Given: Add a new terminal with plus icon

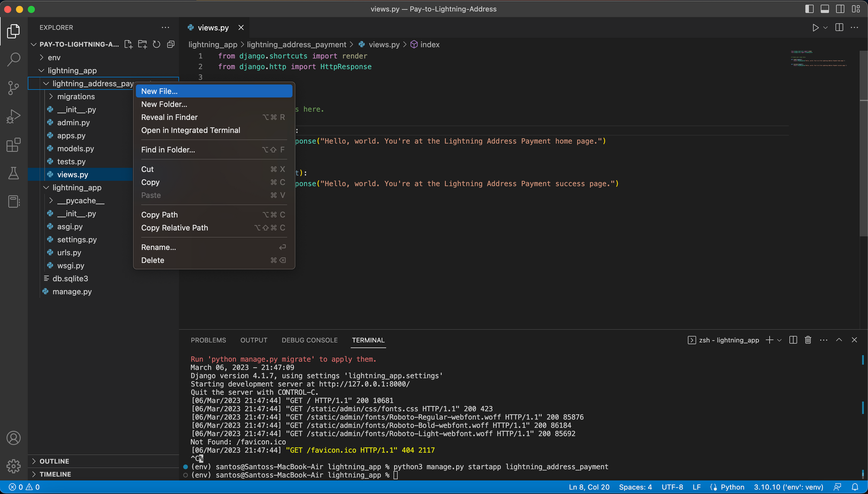Looking at the screenshot, I should click(769, 340).
